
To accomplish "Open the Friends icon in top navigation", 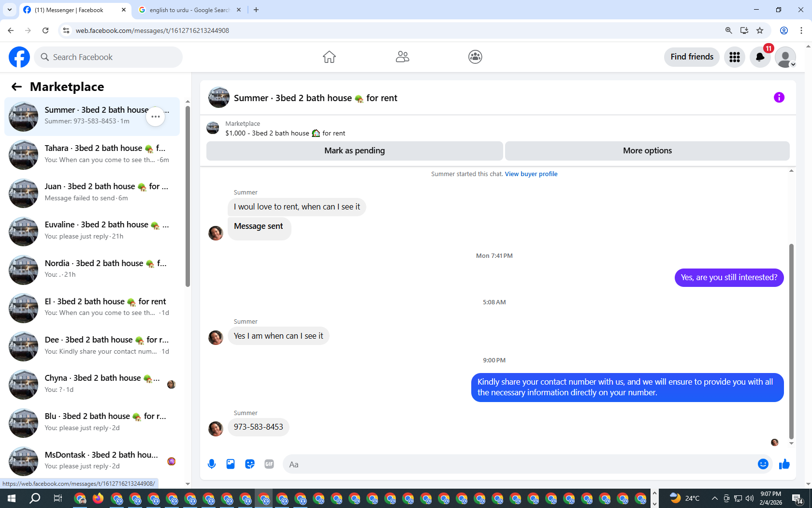I will 402,57.
